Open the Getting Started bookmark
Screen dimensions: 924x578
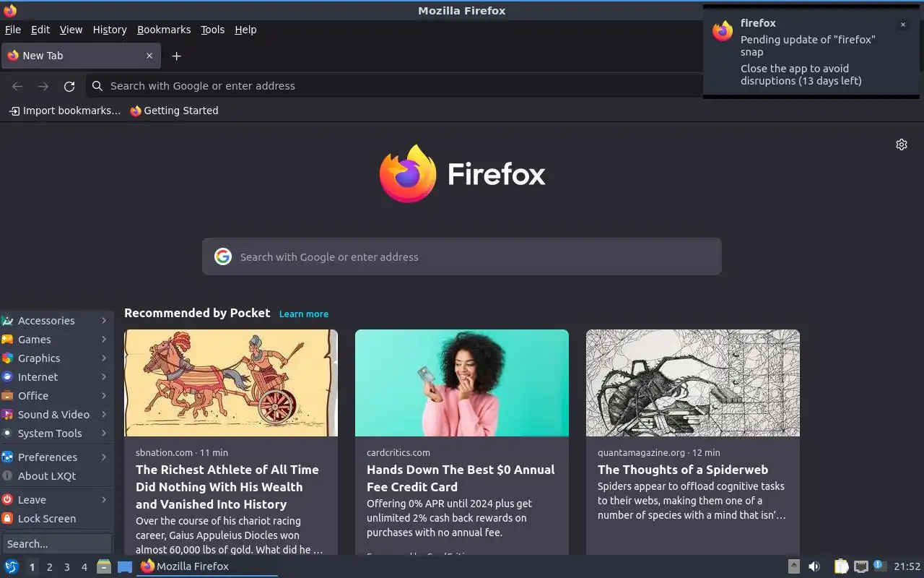tap(174, 111)
